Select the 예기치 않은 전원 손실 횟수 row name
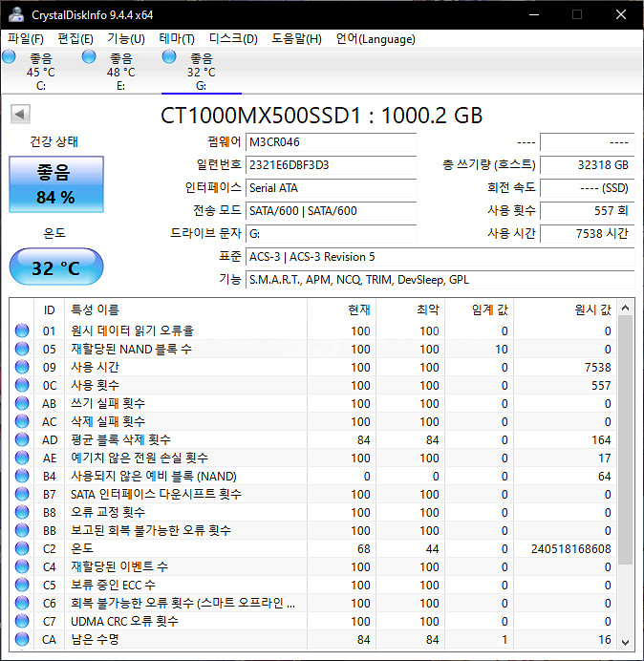This screenshot has width=644, height=661. pyautogui.click(x=140, y=458)
